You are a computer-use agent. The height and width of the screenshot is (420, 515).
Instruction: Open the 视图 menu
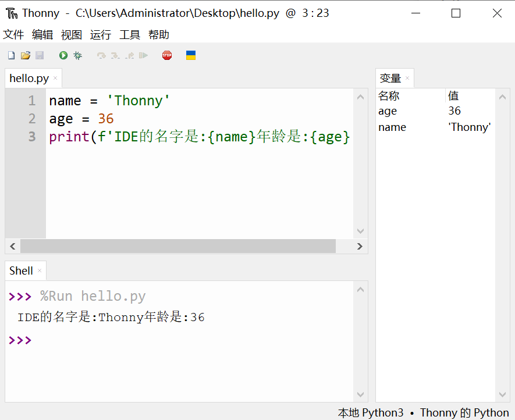72,34
